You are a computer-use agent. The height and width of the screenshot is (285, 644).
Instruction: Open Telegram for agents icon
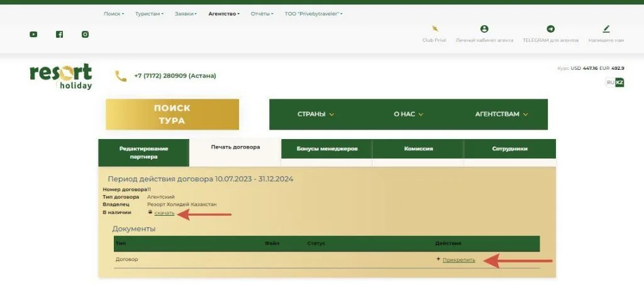click(x=550, y=29)
